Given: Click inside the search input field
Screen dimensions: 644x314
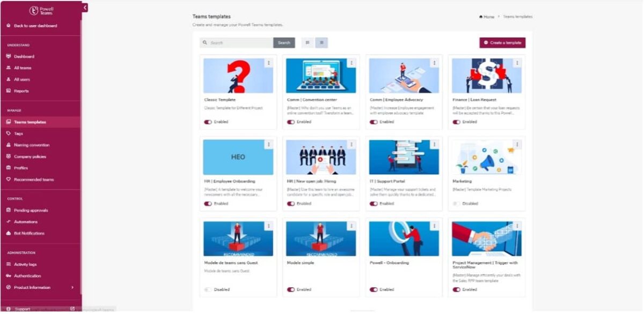Looking at the screenshot, I should (x=236, y=42).
